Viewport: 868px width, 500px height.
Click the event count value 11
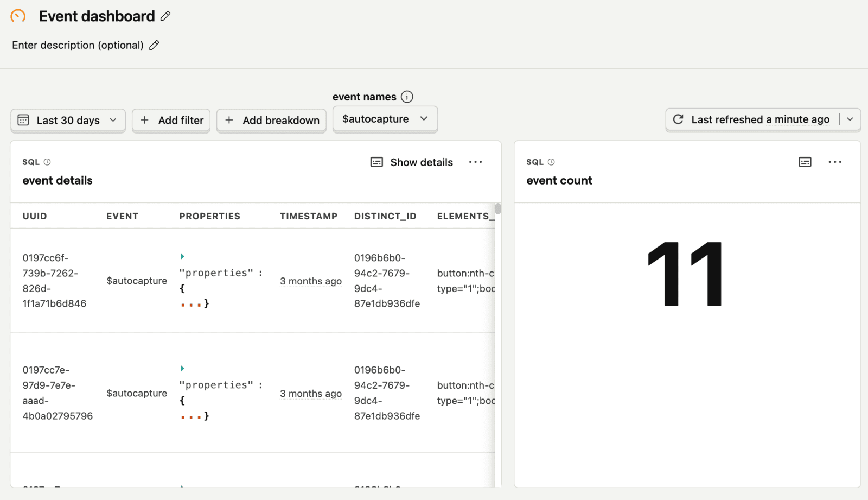[x=686, y=274]
